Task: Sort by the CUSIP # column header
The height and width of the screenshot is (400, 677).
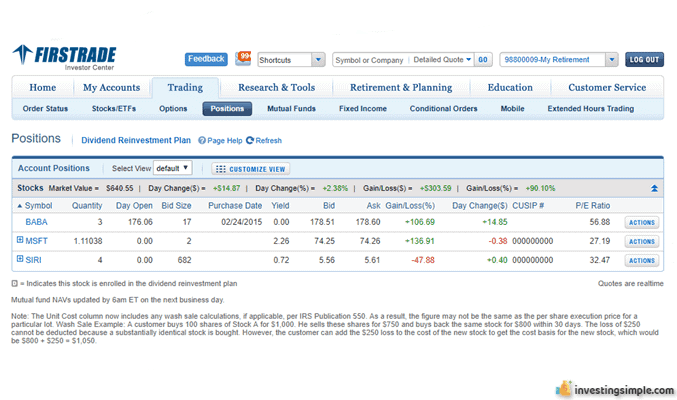Action: tap(528, 206)
